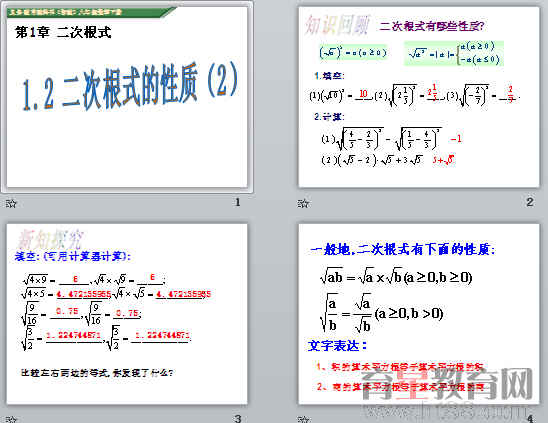Click the "新知探究" word art on slide 3
This screenshot has height=423, width=548.
click(x=51, y=239)
